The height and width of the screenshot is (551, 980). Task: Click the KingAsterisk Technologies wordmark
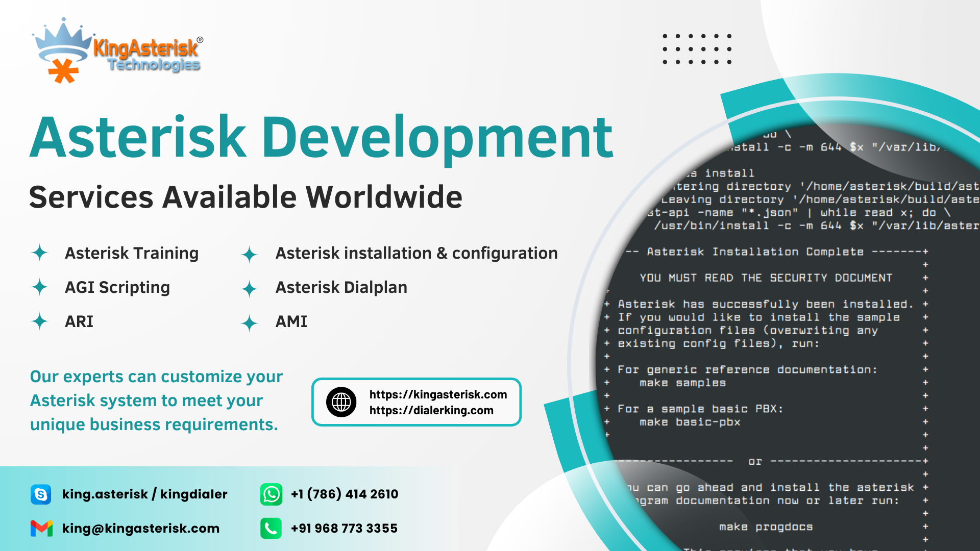tap(148, 55)
